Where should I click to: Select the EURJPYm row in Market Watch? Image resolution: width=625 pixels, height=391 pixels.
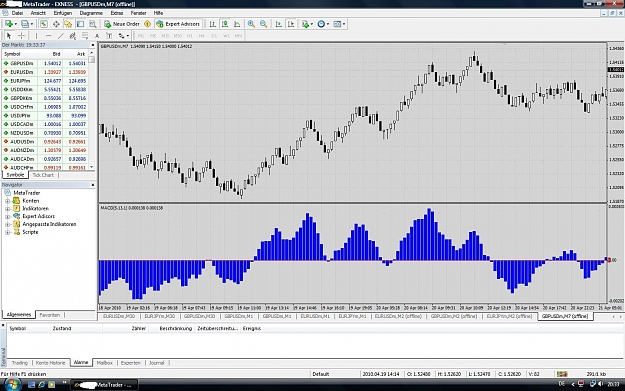pyautogui.click(x=45, y=81)
